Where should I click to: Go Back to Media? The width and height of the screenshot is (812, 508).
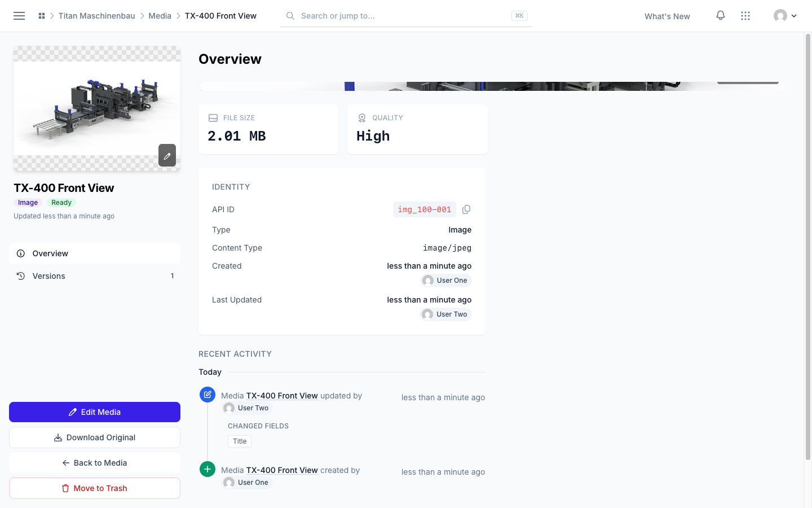pyautogui.click(x=95, y=463)
